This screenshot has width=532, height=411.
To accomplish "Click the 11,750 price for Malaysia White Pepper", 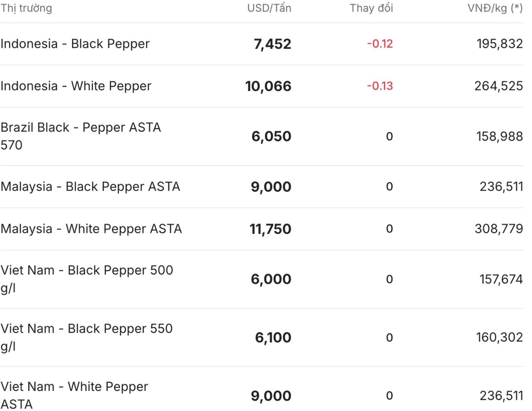I will point(270,229).
